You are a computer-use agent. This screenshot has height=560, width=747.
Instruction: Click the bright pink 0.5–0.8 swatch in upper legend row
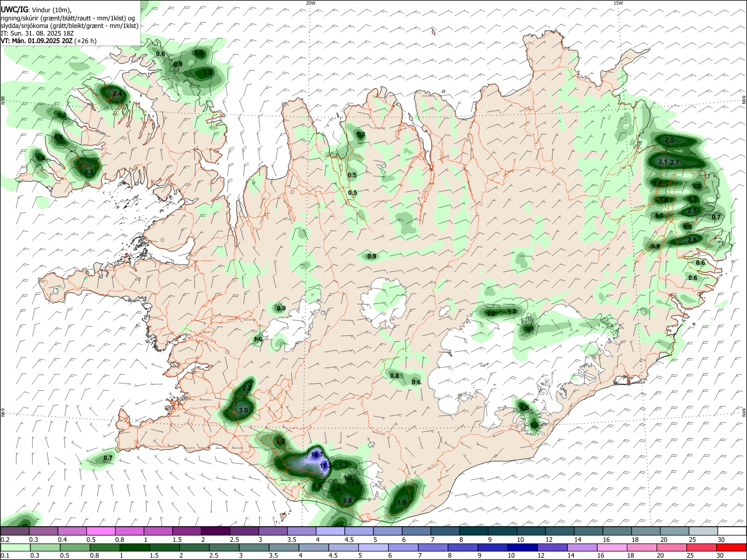coord(100,531)
